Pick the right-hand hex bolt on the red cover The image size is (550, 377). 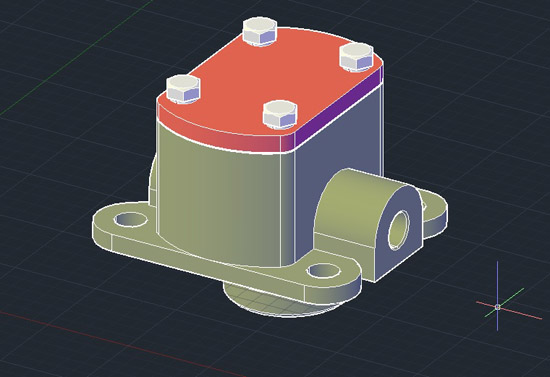(356, 57)
